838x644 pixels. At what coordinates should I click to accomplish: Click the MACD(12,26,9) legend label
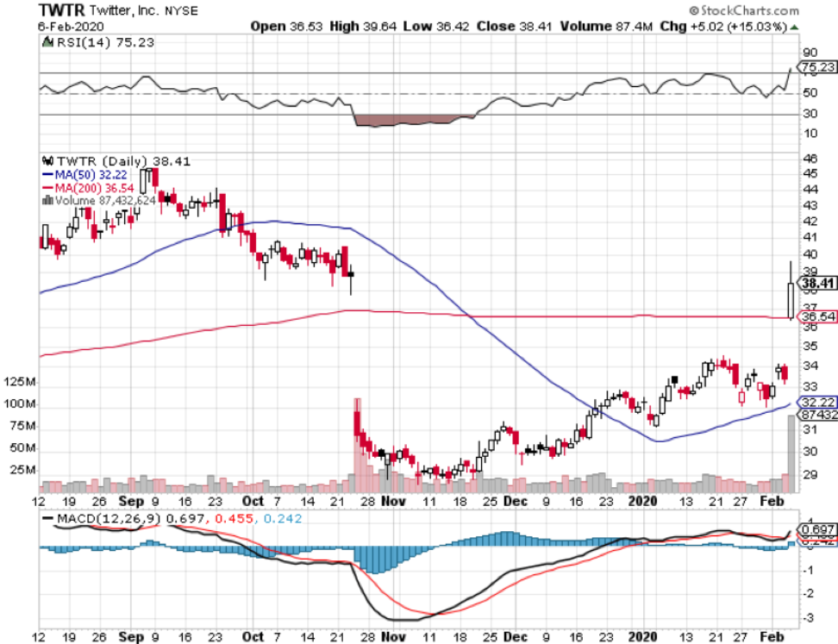coord(109,518)
